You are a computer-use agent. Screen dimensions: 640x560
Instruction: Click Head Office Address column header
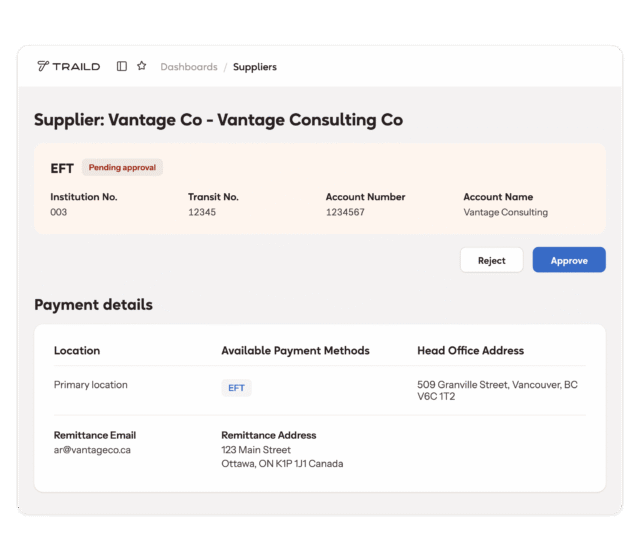tap(471, 351)
